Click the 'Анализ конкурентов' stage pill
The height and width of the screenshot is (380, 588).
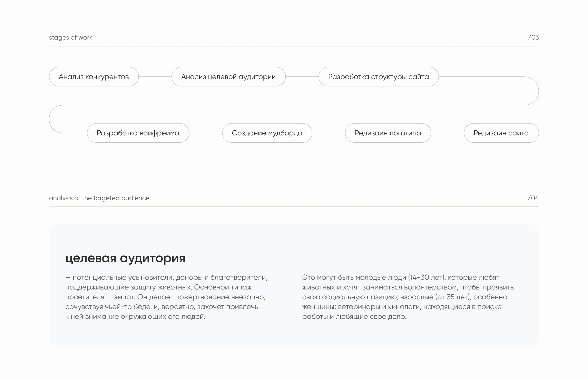(x=94, y=77)
